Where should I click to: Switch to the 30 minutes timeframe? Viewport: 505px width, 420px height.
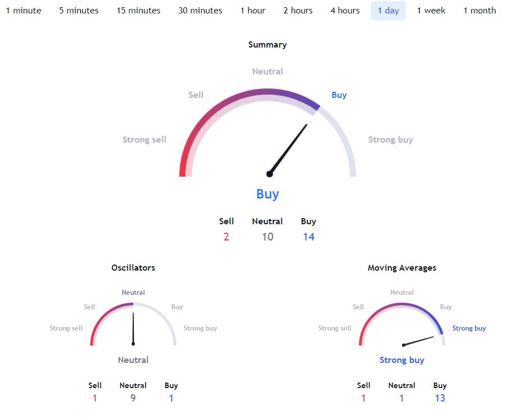[x=200, y=10]
